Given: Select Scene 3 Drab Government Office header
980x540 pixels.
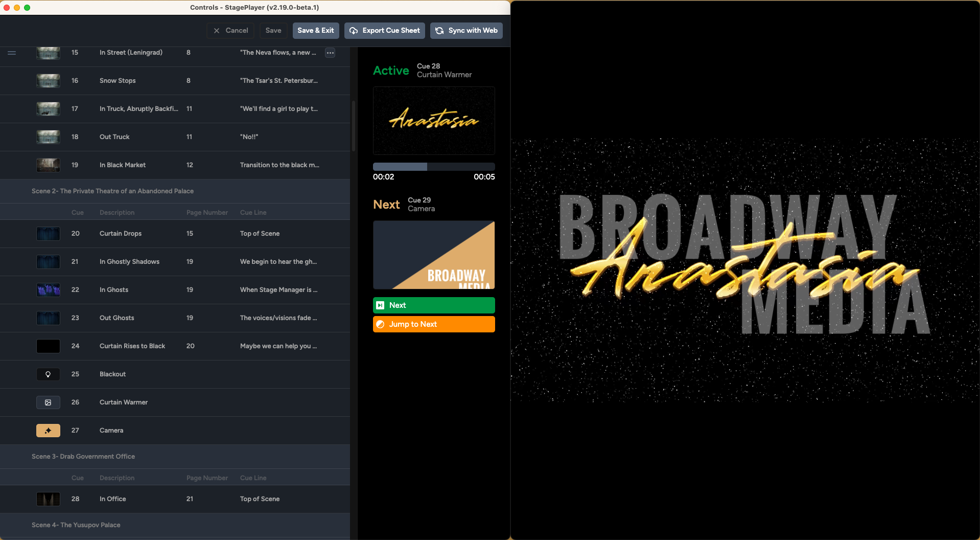Looking at the screenshot, I should (175, 457).
